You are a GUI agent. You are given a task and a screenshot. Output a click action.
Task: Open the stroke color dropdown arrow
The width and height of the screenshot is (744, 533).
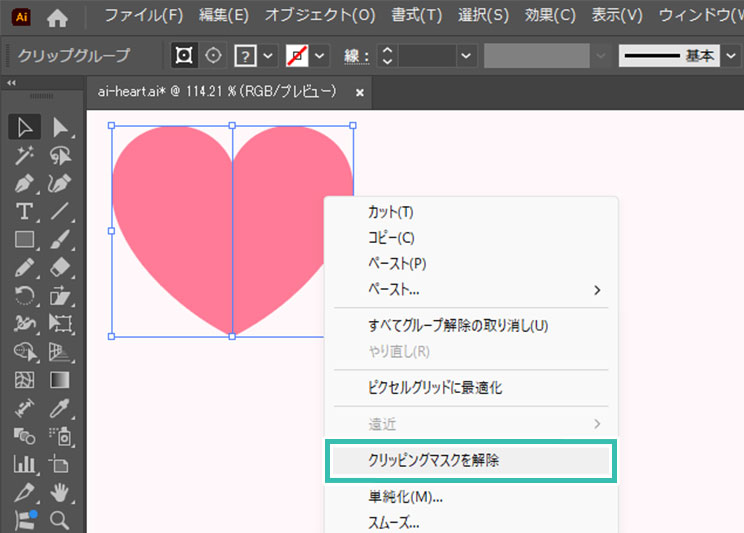(321, 56)
